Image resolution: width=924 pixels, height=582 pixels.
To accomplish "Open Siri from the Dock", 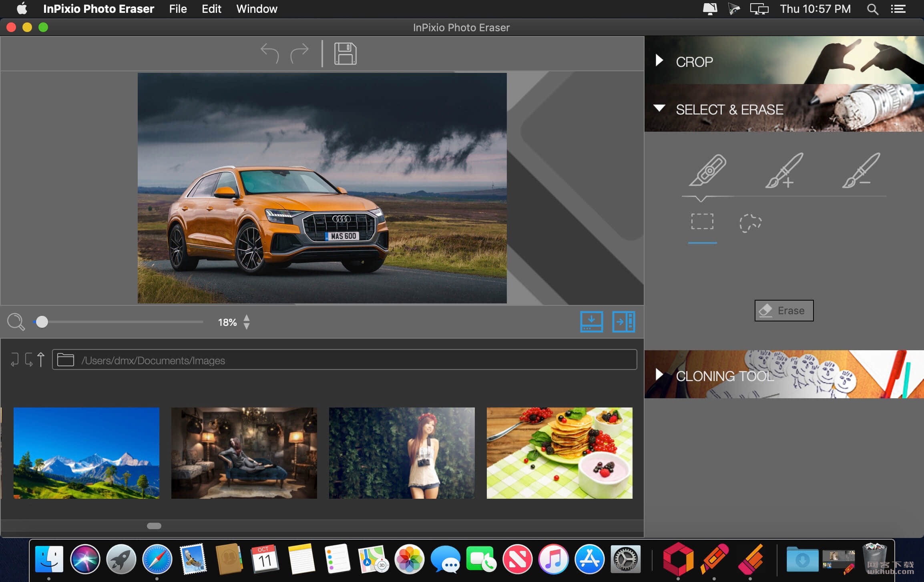I will click(85, 559).
